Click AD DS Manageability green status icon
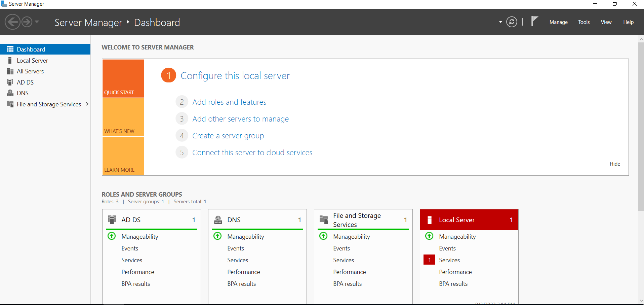 coord(112,236)
